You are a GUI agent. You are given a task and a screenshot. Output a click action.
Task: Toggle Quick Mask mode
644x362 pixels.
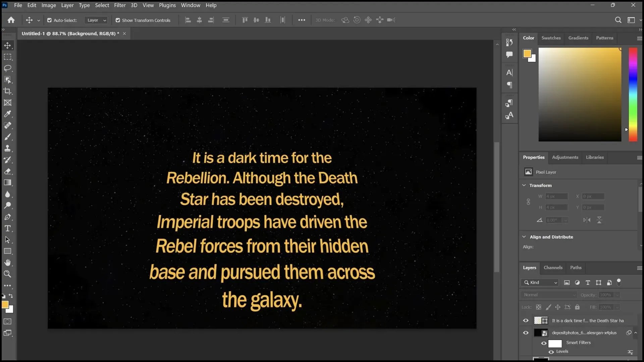[x=7, y=321]
